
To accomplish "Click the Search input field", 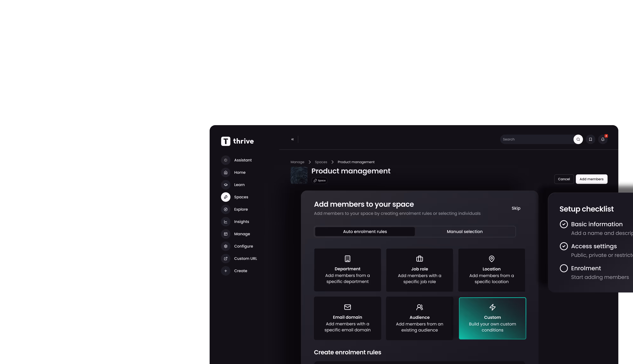I will 536,139.
